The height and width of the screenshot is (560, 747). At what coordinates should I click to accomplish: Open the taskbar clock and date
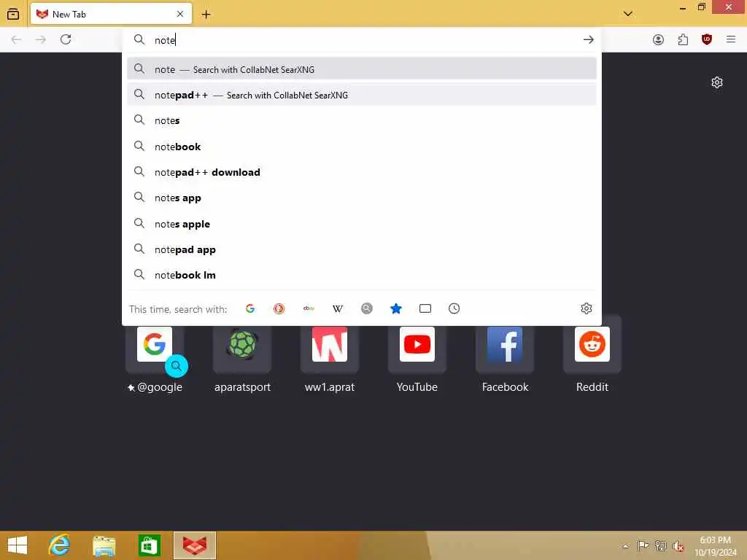tap(715, 546)
